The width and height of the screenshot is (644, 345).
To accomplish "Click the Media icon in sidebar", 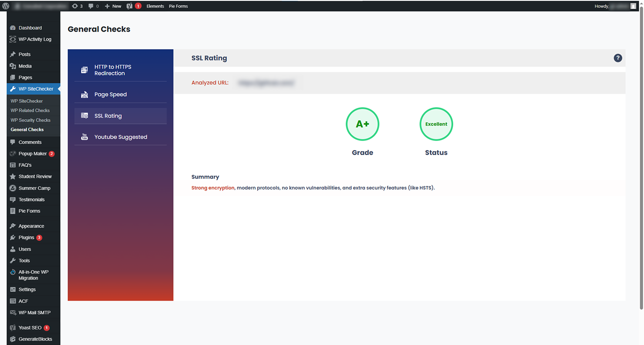I will point(13,66).
